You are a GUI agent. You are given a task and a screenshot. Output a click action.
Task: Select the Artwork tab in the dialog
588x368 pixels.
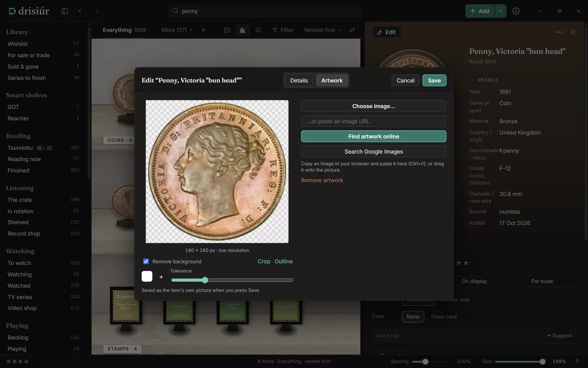coord(332,80)
